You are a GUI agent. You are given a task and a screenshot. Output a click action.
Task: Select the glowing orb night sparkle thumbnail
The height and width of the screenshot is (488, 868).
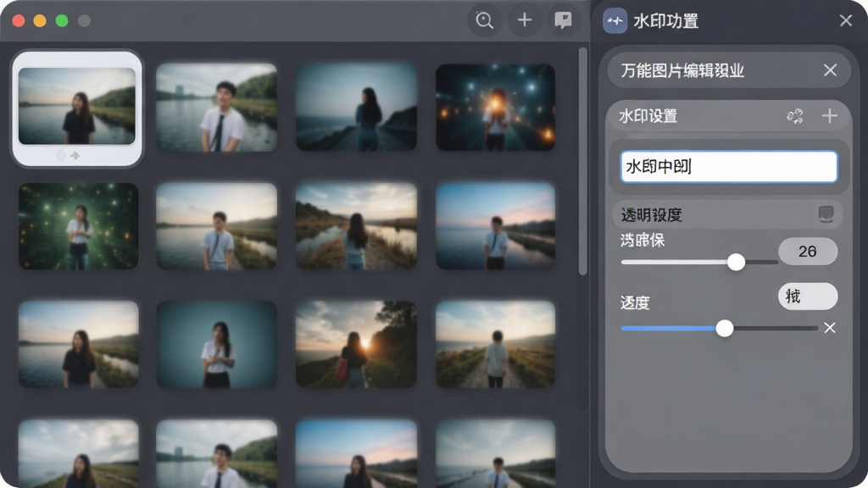point(495,107)
